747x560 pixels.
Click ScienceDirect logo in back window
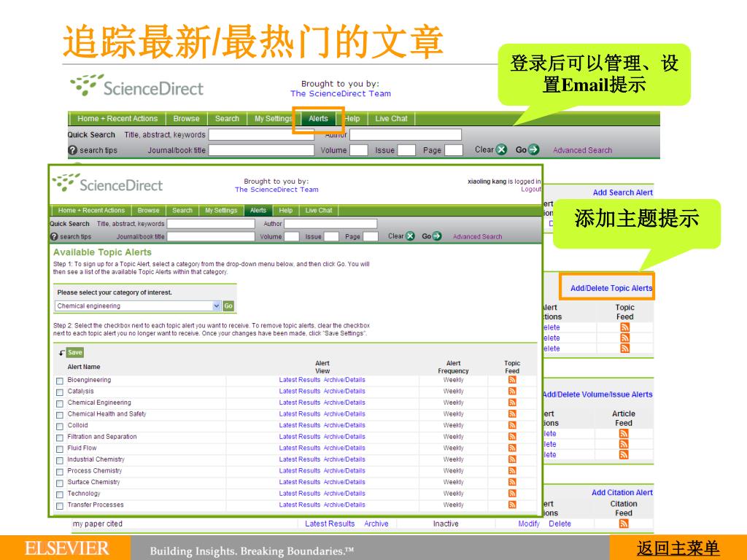point(136,86)
